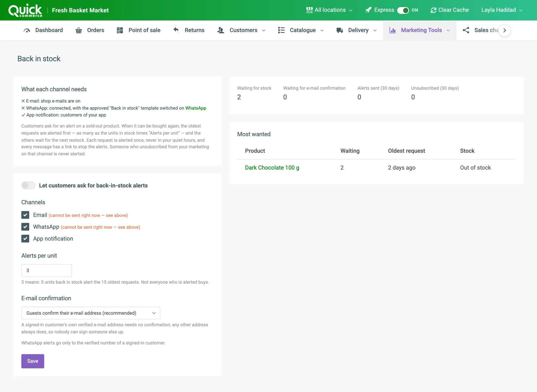Click the Waiting column header
The image size is (537, 392).
350,151
